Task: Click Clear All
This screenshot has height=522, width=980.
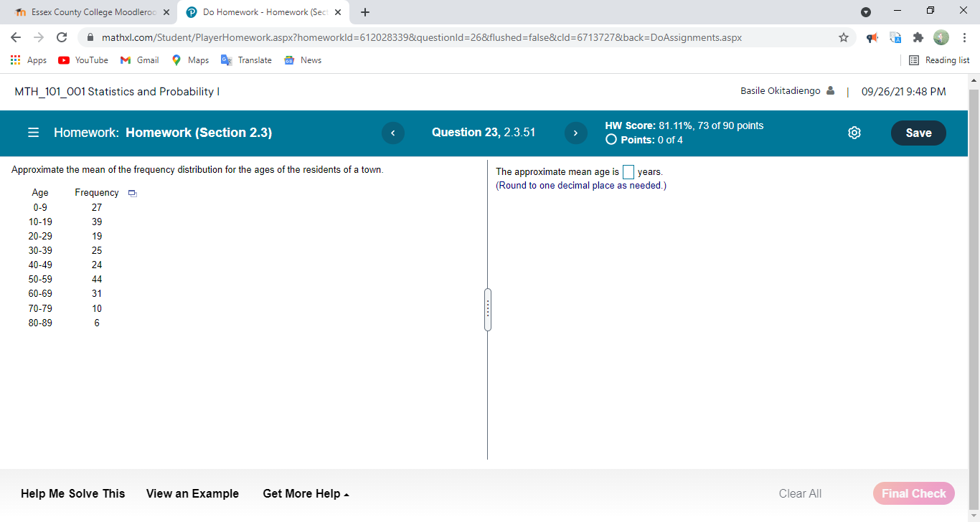Action: pos(800,493)
